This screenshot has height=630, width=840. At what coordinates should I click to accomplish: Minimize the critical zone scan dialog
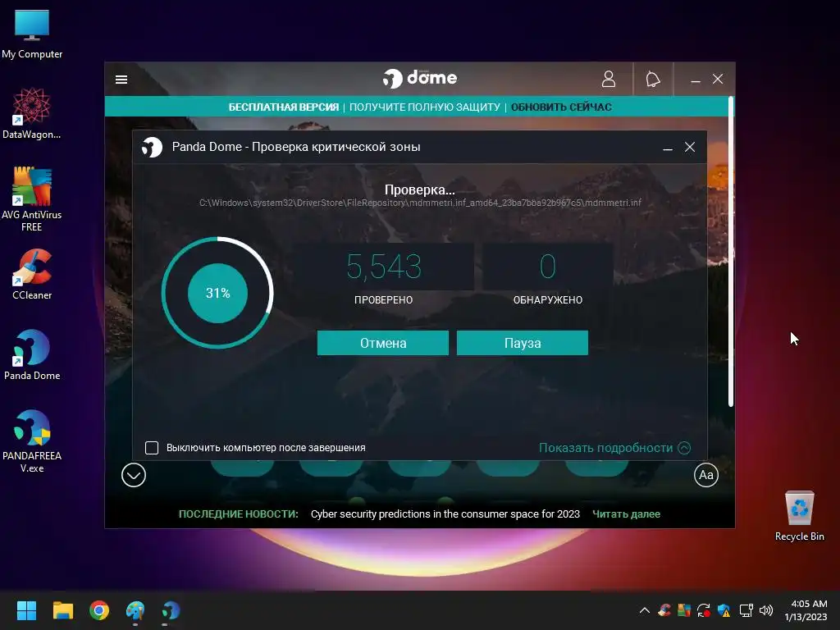pos(668,148)
